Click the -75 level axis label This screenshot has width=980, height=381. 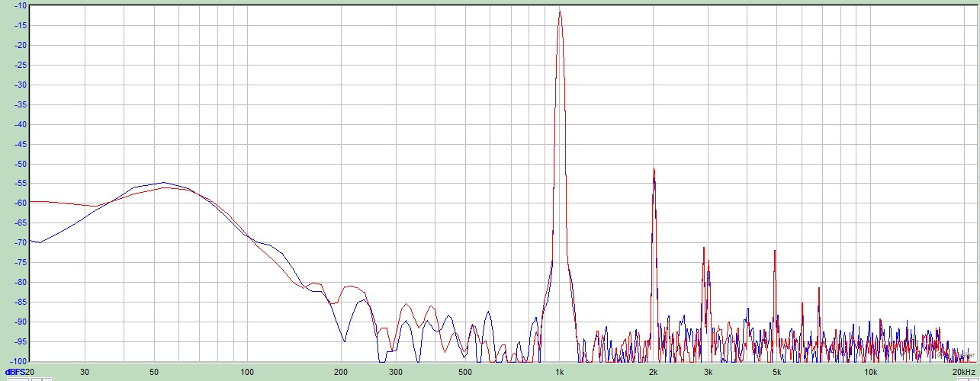coord(20,263)
